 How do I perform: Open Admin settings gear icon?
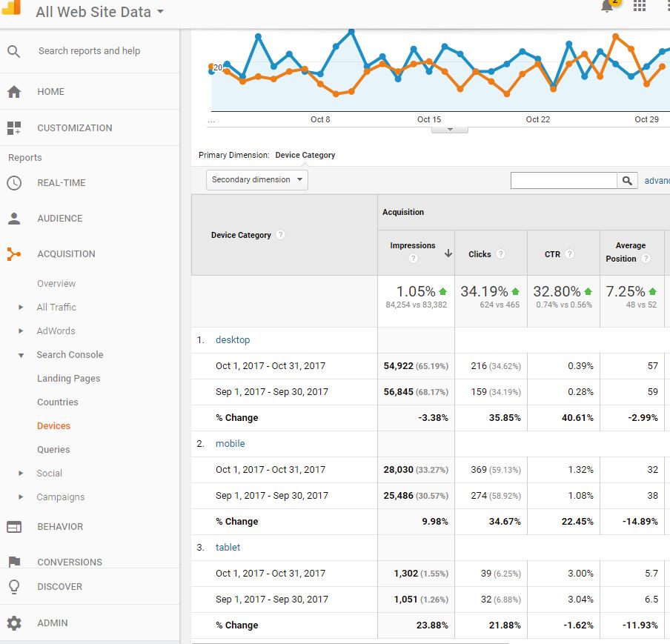(x=15, y=623)
